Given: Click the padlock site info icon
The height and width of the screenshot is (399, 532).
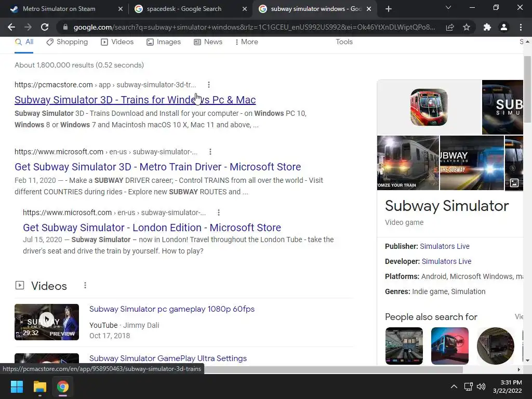Looking at the screenshot, I should click(65, 27).
